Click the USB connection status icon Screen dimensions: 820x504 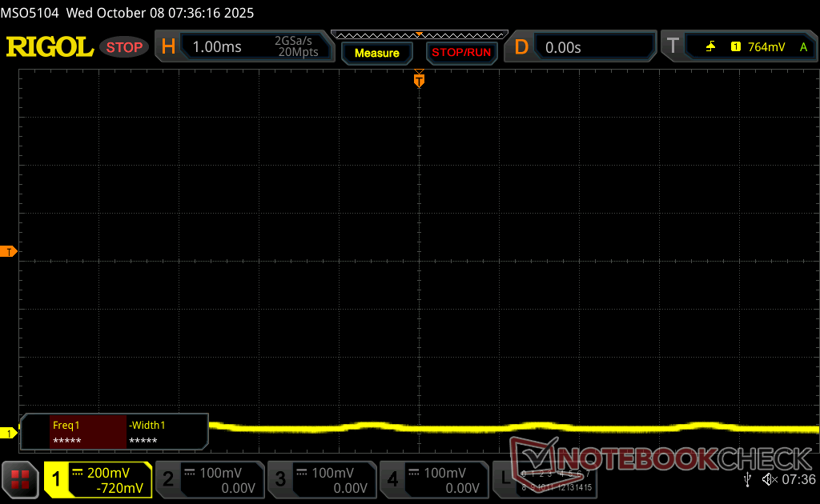pyautogui.click(x=747, y=479)
